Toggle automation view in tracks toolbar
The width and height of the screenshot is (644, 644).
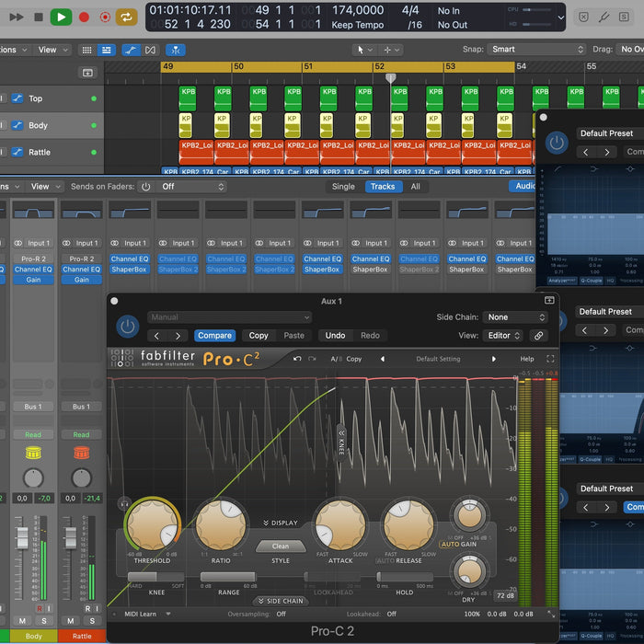pyautogui.click(x=131, y=50)
